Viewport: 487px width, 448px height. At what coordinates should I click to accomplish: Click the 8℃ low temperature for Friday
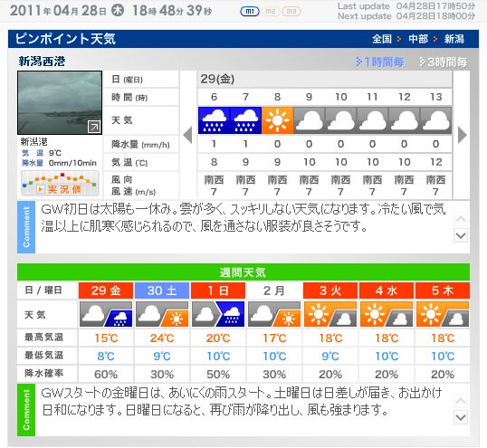coord(106,356)
